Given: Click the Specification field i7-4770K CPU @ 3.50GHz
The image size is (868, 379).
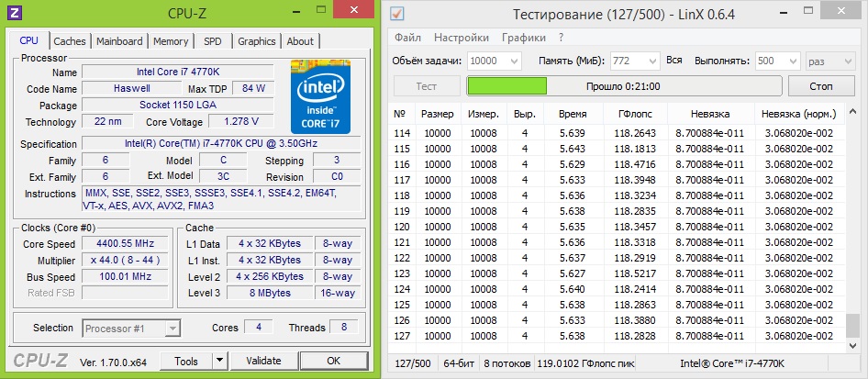Looking at the screenshot, I should pyautogui.click(x=221, y=144).
